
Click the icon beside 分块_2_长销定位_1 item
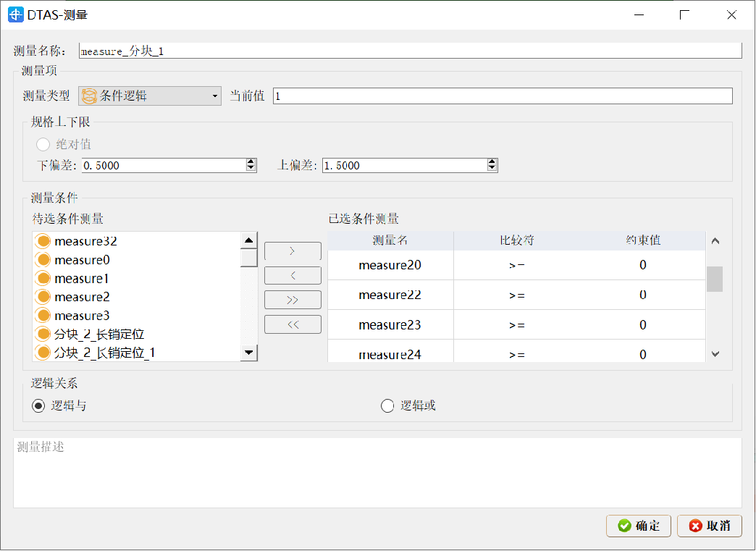coord(43,353)
